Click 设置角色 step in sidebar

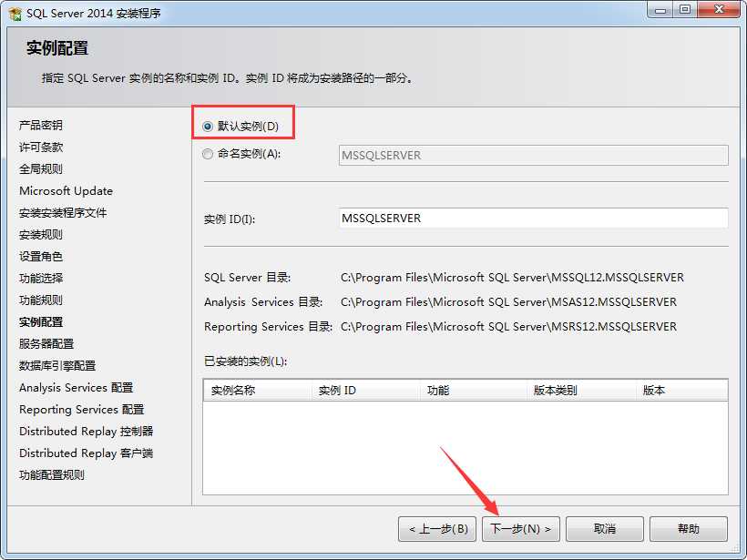[x=41, y=257]
